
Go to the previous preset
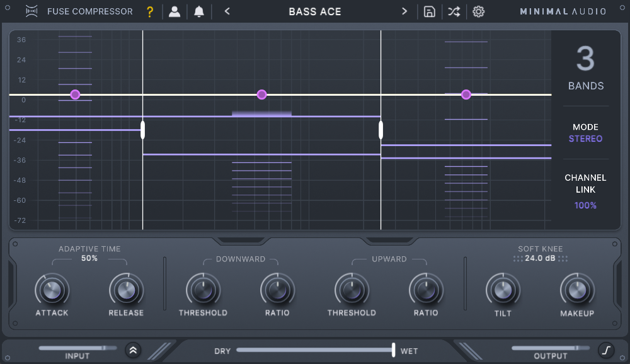(x=227, y=11)
